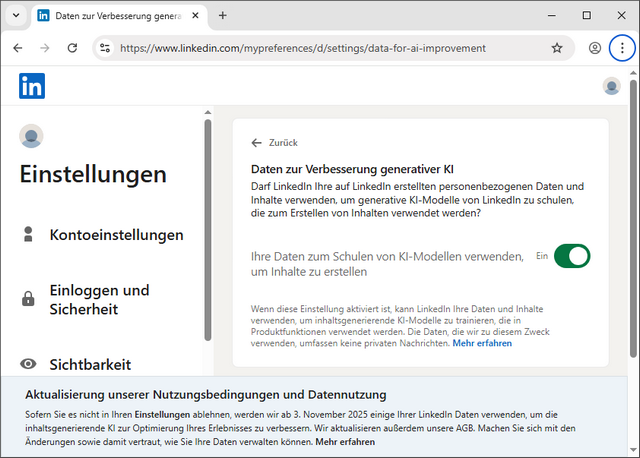Click the sidebar scroll-up arrow
The image size is (640, 458).
pyautogui.click(x=208, y=112)
